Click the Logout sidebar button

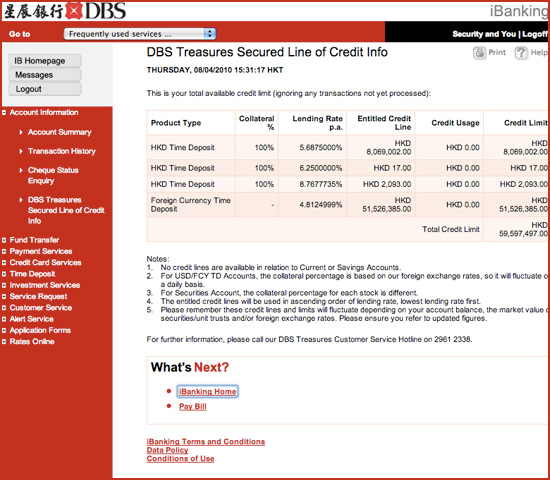pyautogui.click(x=45, y=89)
